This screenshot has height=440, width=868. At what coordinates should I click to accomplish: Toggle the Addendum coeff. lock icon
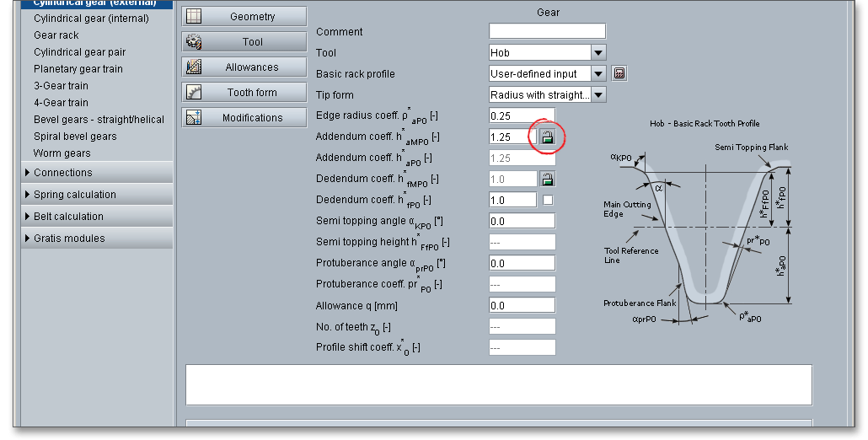547,137
